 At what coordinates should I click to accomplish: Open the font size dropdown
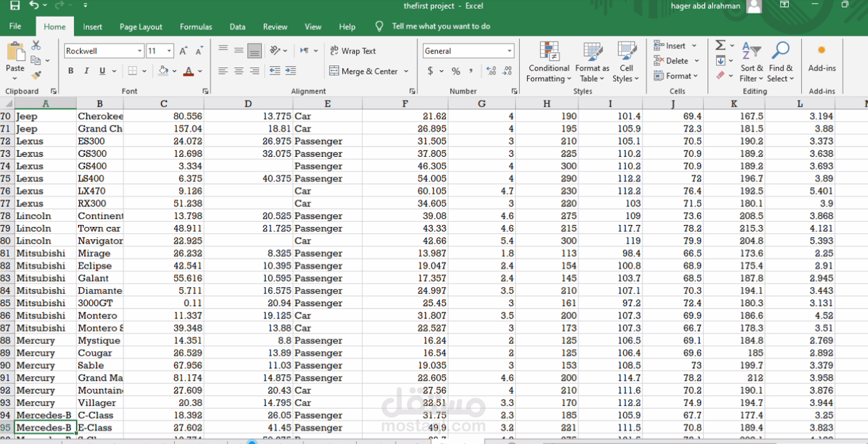coord(169,51)
